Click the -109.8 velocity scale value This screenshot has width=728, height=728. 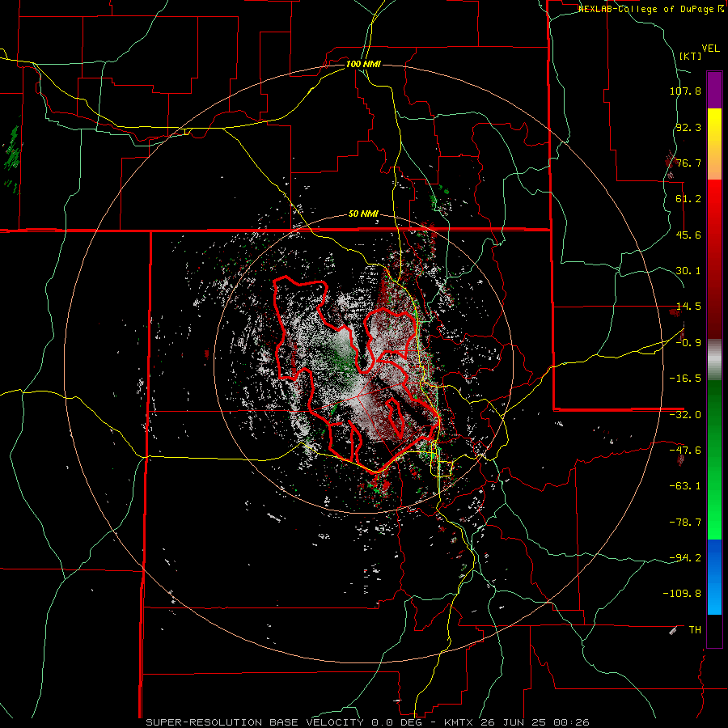(x=682, y=594)
